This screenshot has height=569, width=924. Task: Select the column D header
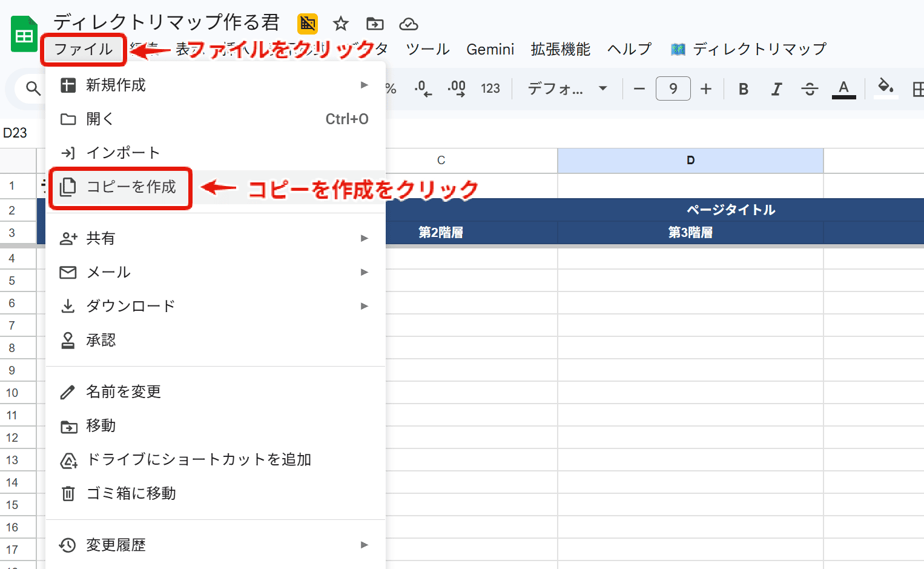690,161
